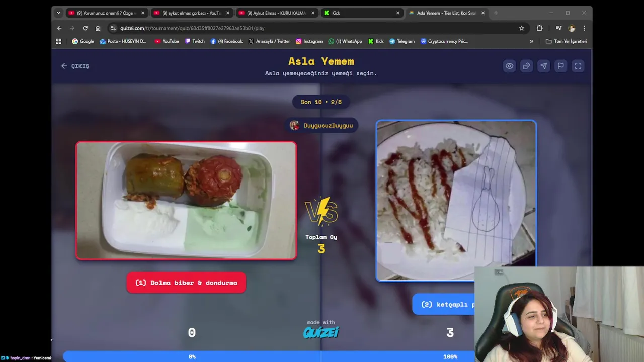Click the Son 16 round indicator

(x=321, y=102)
